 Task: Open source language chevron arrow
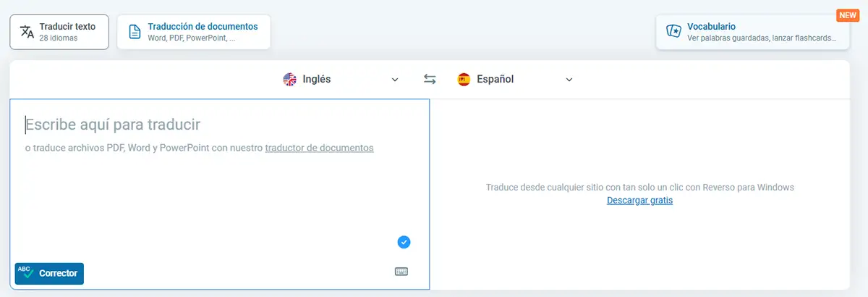395,80
